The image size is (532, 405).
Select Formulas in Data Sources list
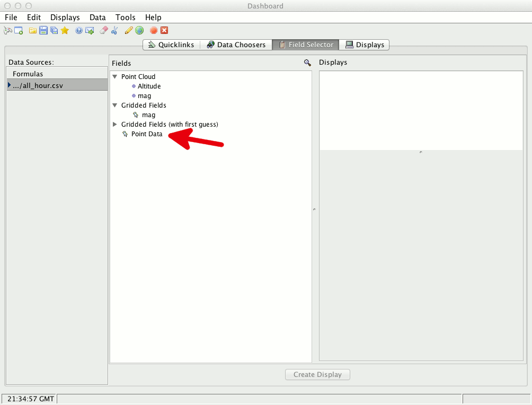(x=28, y=74)
